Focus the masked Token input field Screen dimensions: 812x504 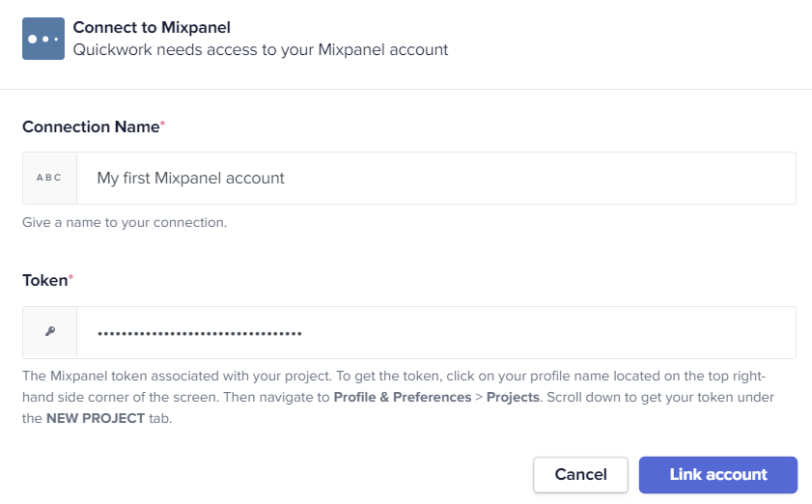coord(436,332)
